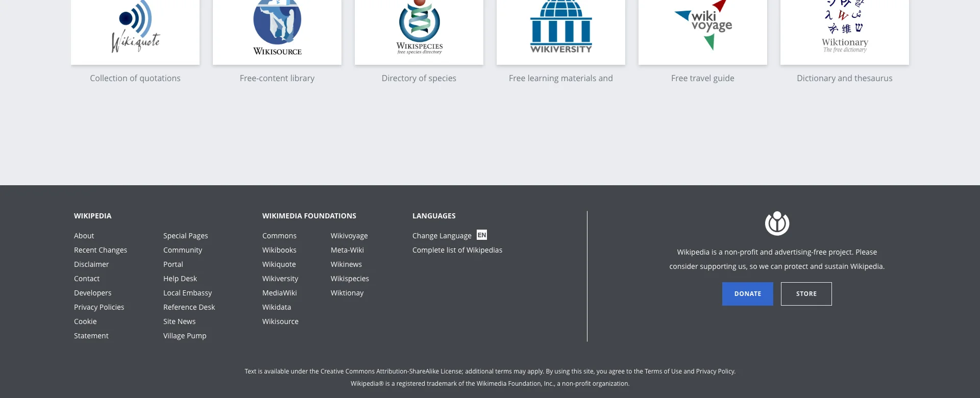980x398 pixels.
Task: Click the EN language badge
Action: click(x=482, y=235)
